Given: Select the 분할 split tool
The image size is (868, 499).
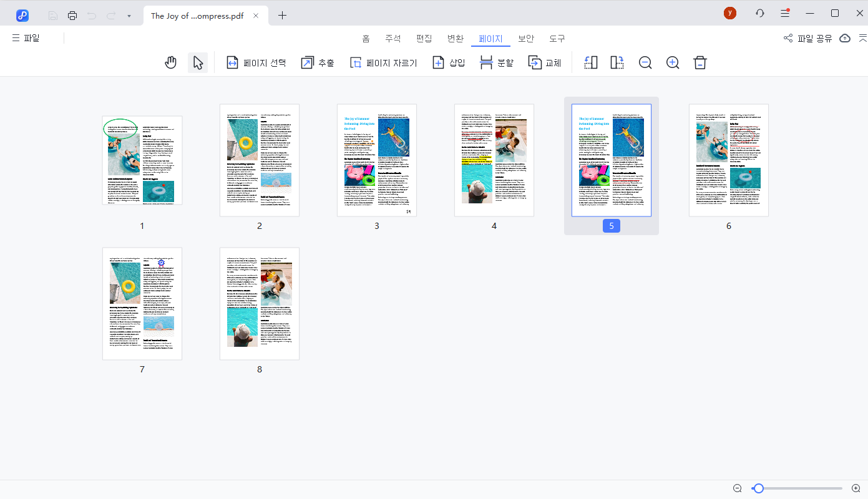Looking at the screenshot, I should click(x=495, y=62).
